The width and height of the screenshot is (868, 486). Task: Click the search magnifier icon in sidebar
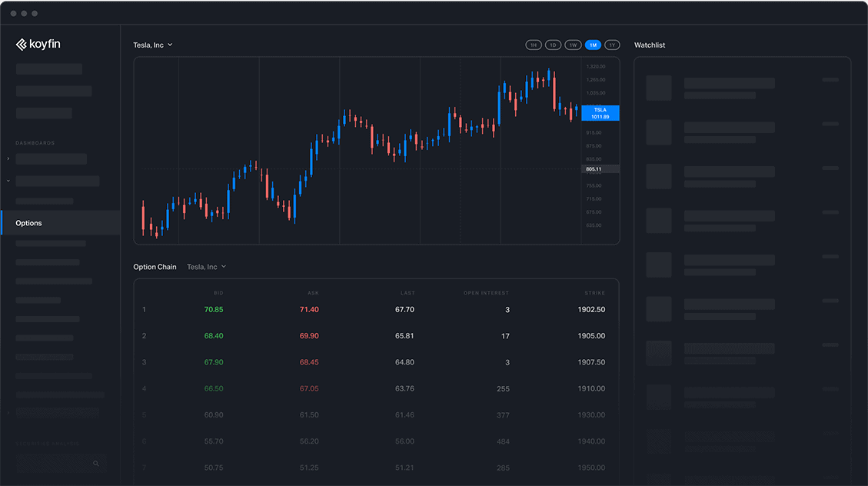(x=96, y=464)
